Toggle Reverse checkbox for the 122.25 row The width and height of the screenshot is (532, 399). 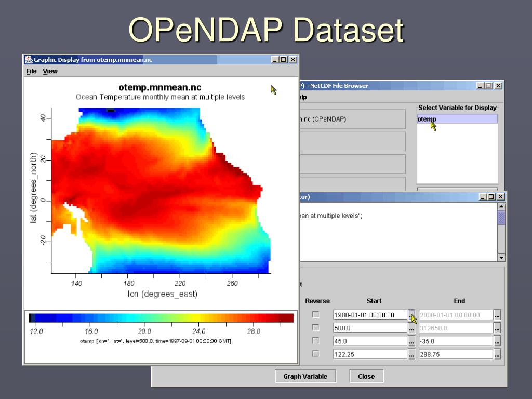click(315, 353)
